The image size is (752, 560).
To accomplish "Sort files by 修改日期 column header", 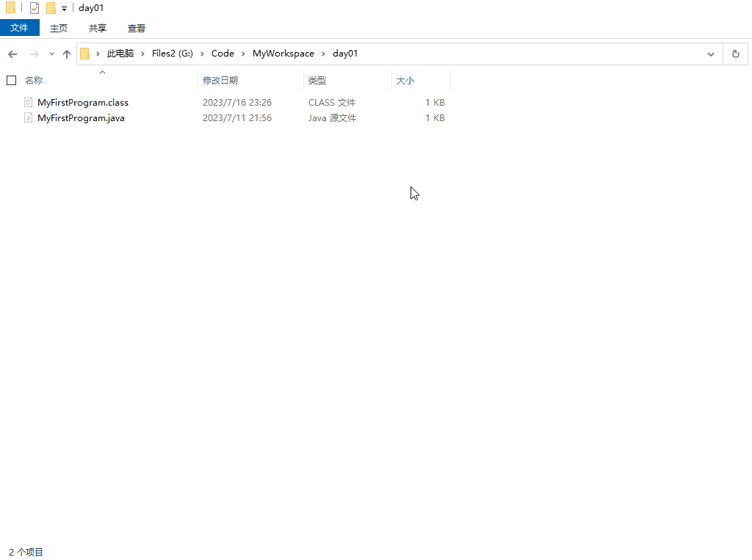I will [220, 81].
